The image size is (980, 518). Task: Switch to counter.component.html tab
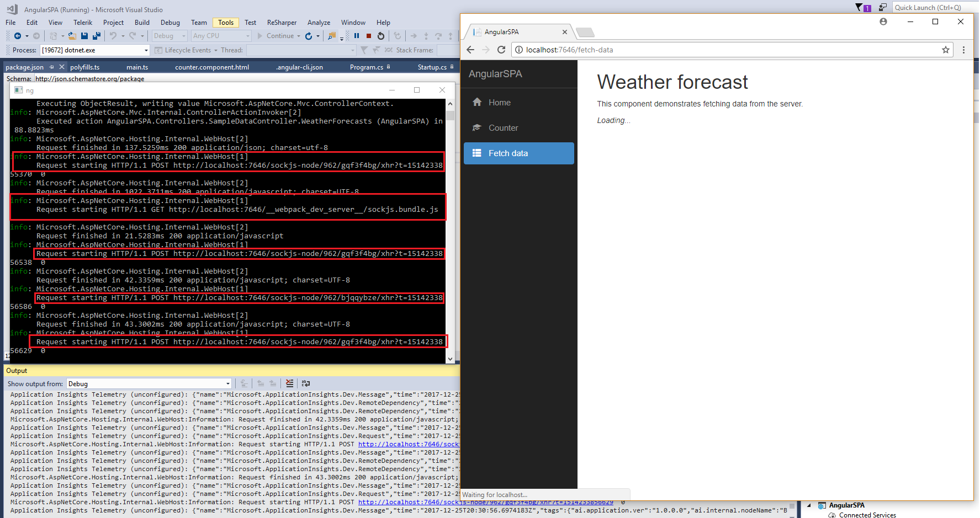coord(212,67)
